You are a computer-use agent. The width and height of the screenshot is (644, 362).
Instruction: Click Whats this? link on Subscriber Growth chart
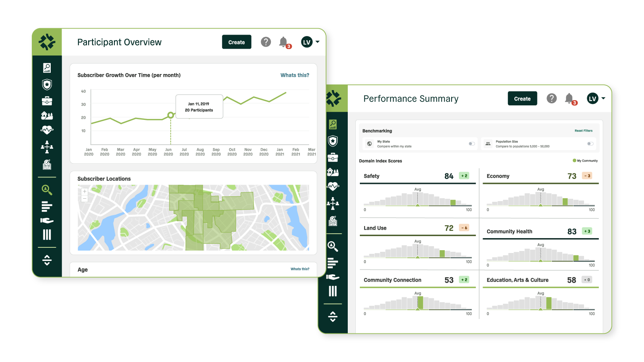click(295, 75)
